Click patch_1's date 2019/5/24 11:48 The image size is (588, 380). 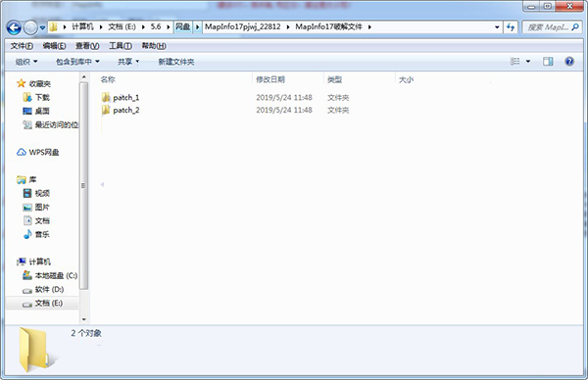(284, 97)
